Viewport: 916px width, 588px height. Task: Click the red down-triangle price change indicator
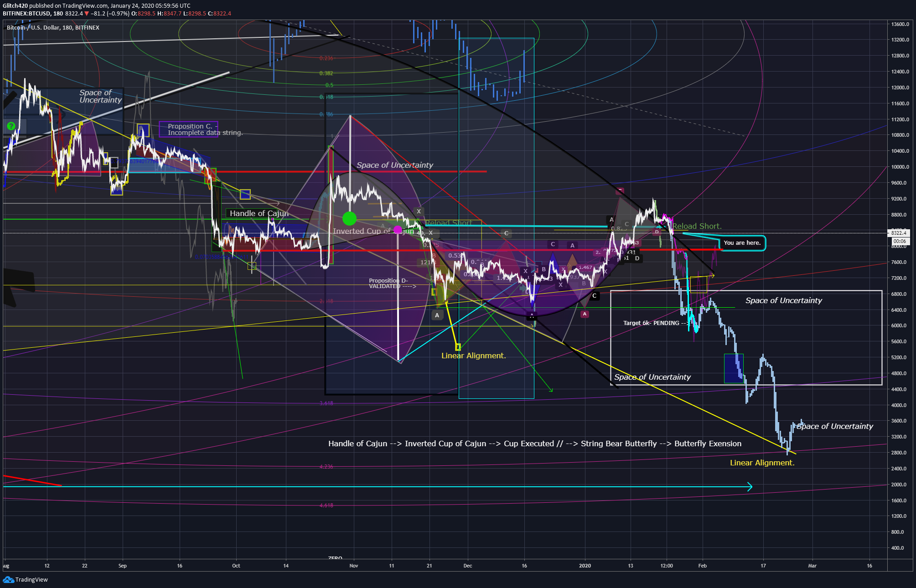(87, 14)
